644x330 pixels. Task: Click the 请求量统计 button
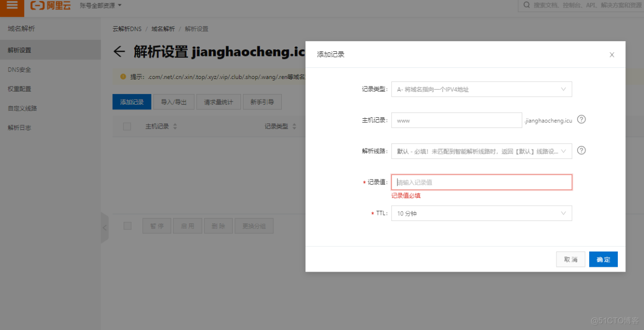219,102
